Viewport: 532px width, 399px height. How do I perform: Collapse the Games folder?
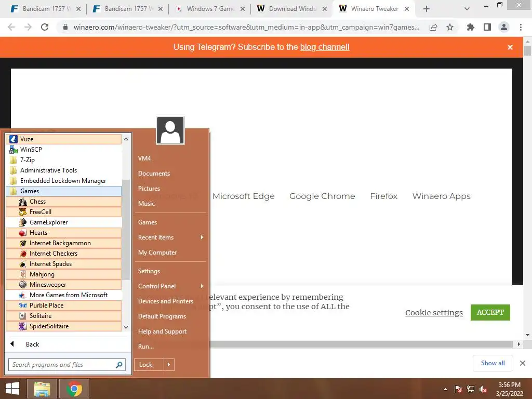click(63, 191)
